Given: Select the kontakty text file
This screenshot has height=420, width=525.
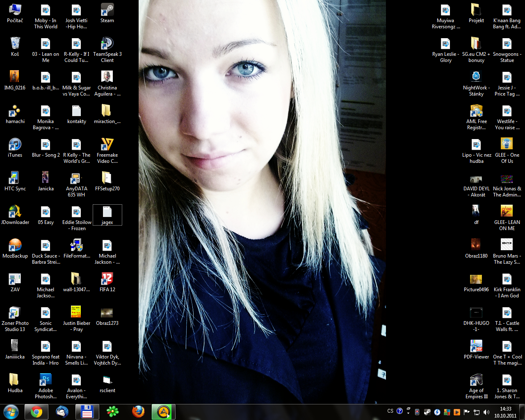Looking at the screenshot, I should tap(76, 114).
